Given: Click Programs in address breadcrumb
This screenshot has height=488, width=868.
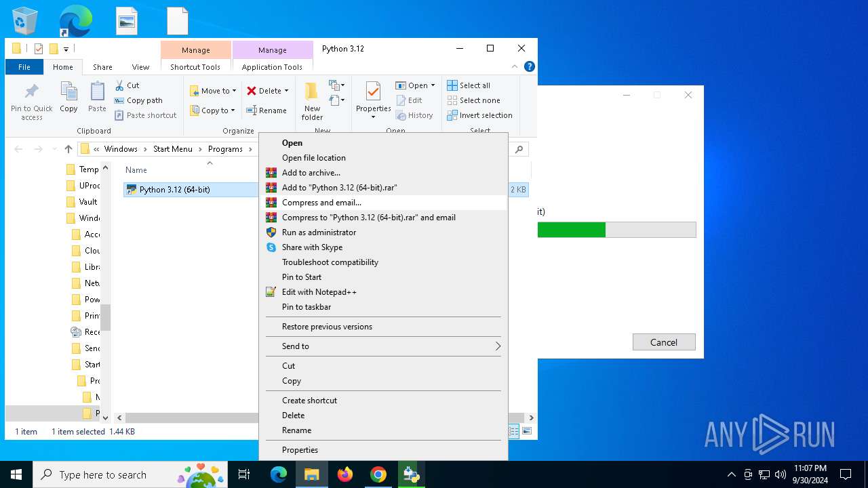Looking at the screenshot, I should tap(225, 149).
